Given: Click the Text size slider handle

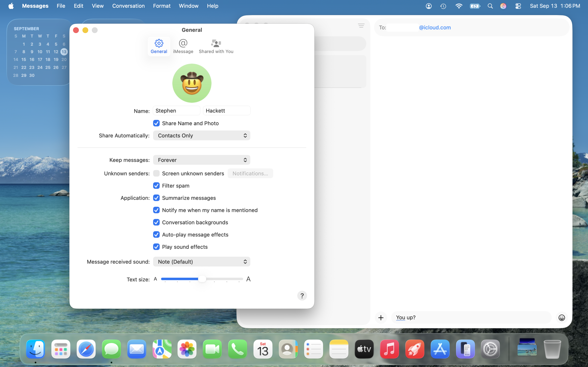Looking at the screenshot, I should [202, 279].
